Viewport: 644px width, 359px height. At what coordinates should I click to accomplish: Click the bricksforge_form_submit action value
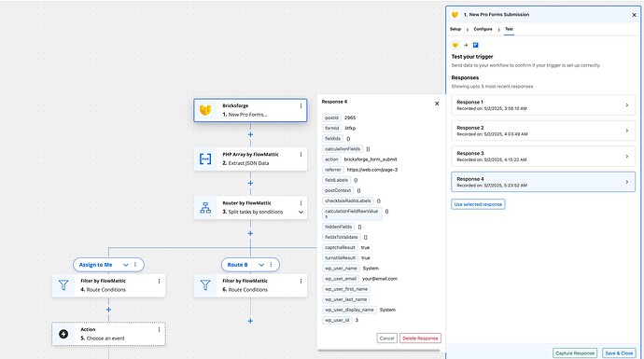[371, 159]
